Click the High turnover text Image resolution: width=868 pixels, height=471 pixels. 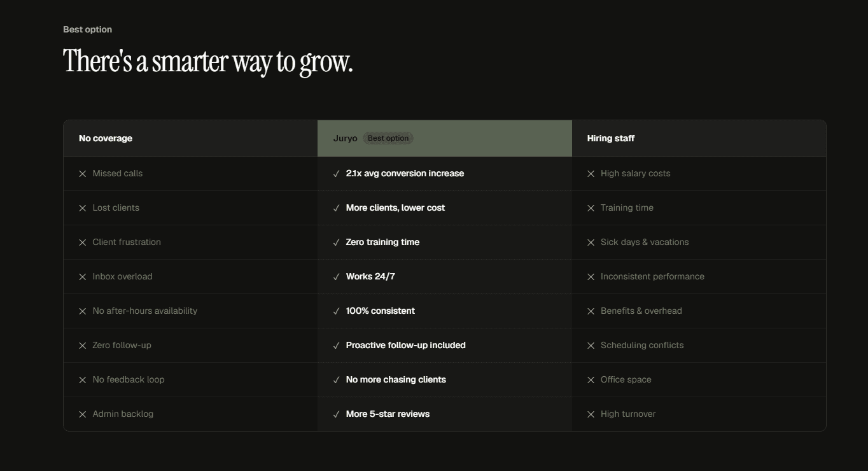click(628, 414)
